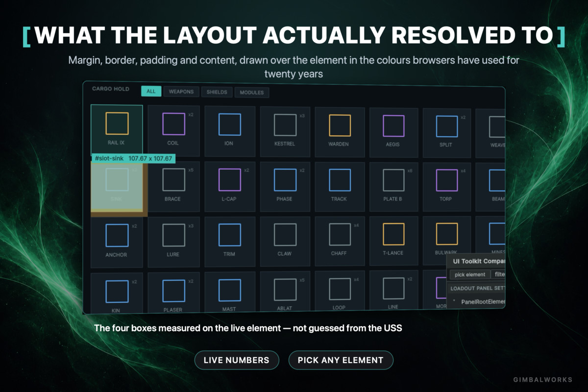Click the LINE item icon
The width and height of the screenshot is (588, 392).
(x=393, y=288)
